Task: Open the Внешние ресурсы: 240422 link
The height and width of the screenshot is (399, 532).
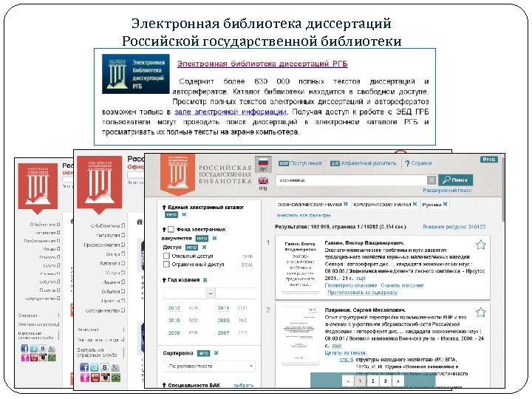Action: [454, 227]
